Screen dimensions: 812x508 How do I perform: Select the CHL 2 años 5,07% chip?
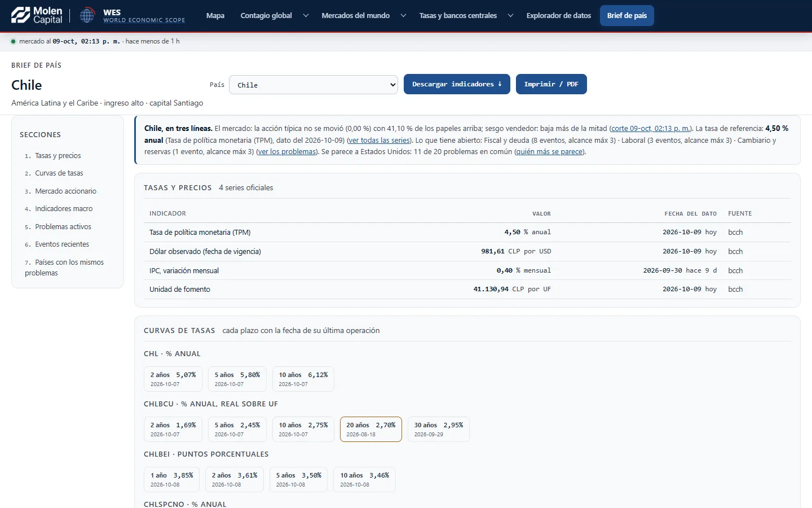click(x=173, y=379)
